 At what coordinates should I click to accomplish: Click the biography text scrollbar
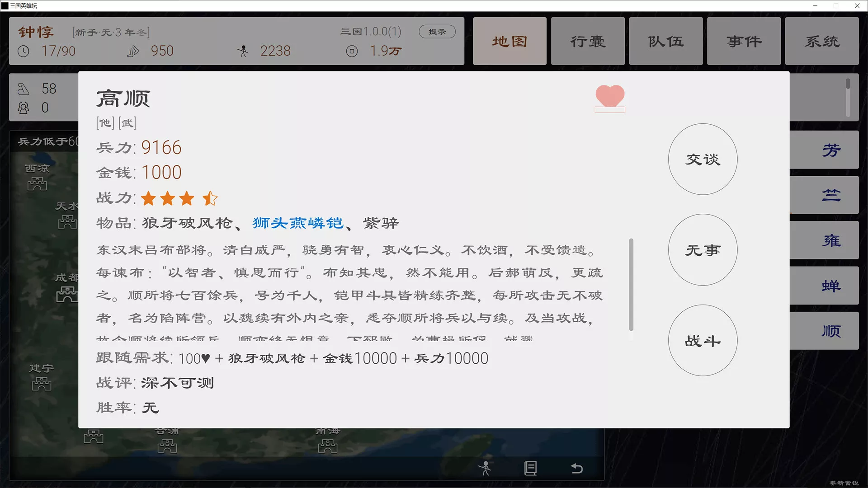coord(631,285)
